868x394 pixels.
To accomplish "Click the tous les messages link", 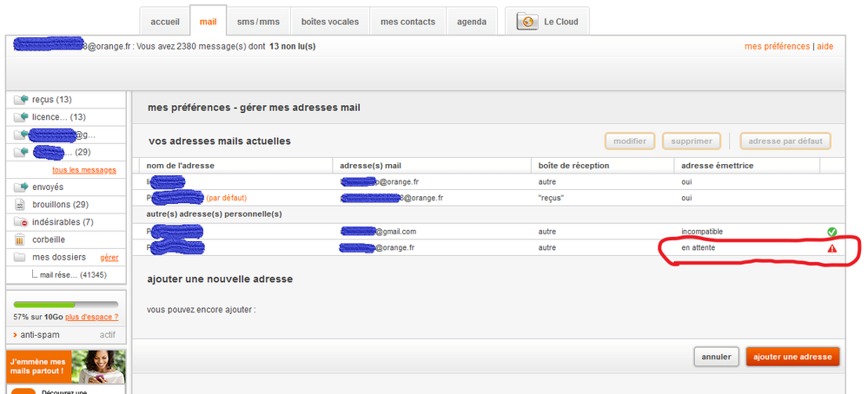I will 84,170.
